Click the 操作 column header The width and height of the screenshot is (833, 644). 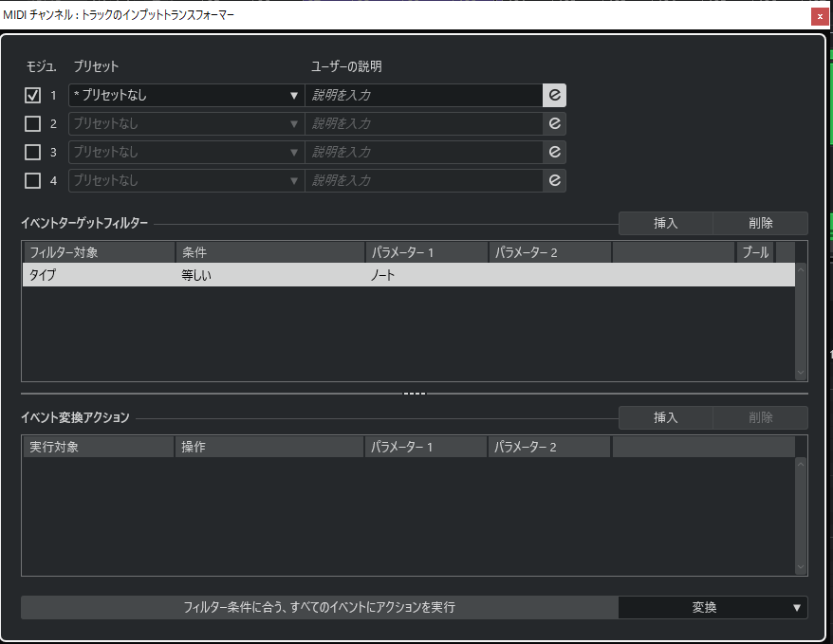pyautogui.click(x=269, y=447)
